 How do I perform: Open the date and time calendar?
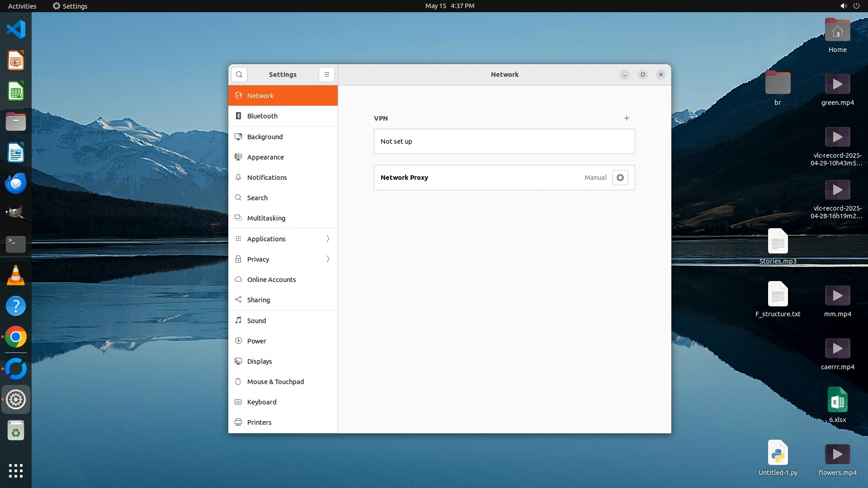click(x=449, y=6)
